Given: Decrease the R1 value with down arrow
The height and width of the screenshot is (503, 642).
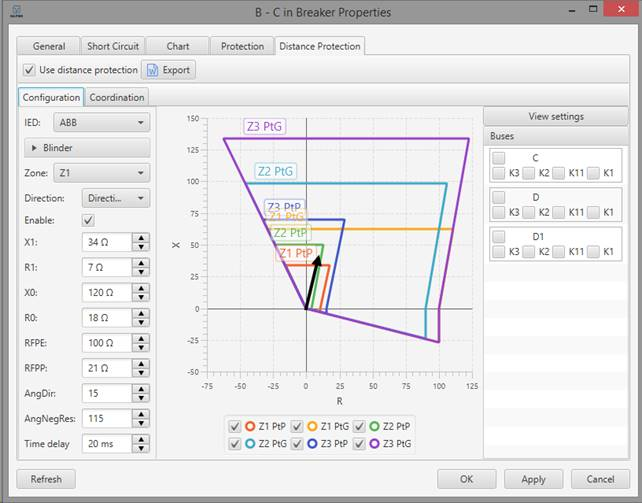Looking at the screenshot, I should pos(141,272).
